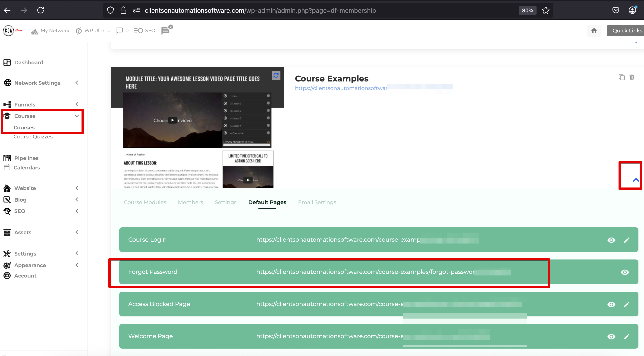This screenshot has height=356, width=644.
Task: Adjust the browser zoom showing 80%
Action: (527, 10)
